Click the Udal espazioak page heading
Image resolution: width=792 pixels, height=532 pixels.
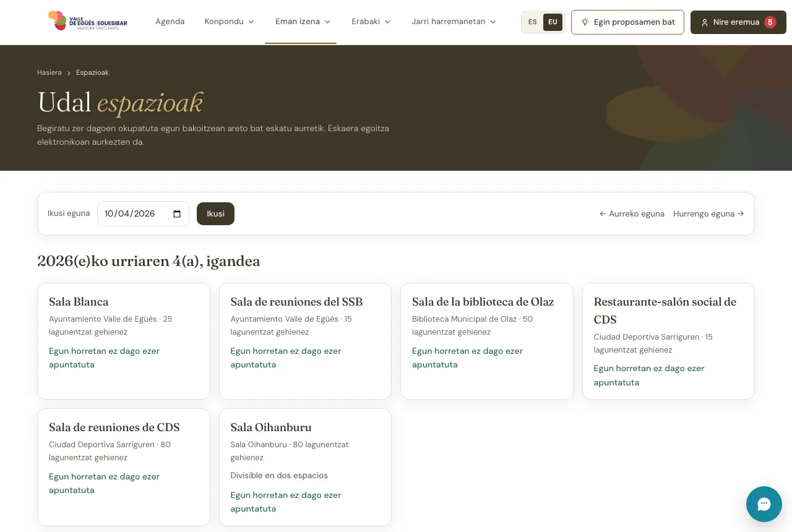click(x=120, y=103)
